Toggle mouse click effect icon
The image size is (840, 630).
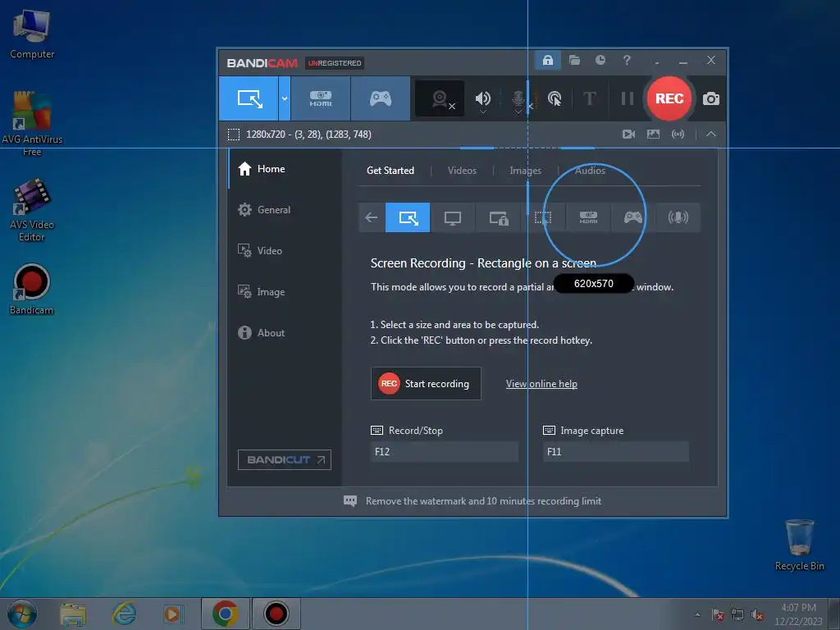[555, 98]
